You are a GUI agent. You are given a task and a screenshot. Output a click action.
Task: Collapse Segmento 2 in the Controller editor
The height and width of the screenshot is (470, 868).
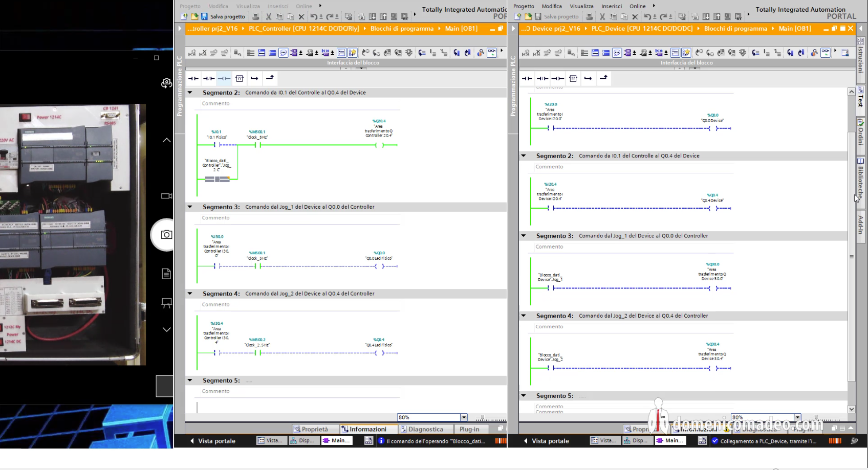pyautogui.click(x=190, y=93)
